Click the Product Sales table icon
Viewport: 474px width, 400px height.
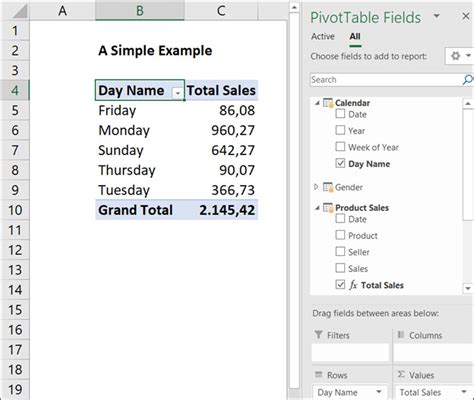click(x=328, y=208)
